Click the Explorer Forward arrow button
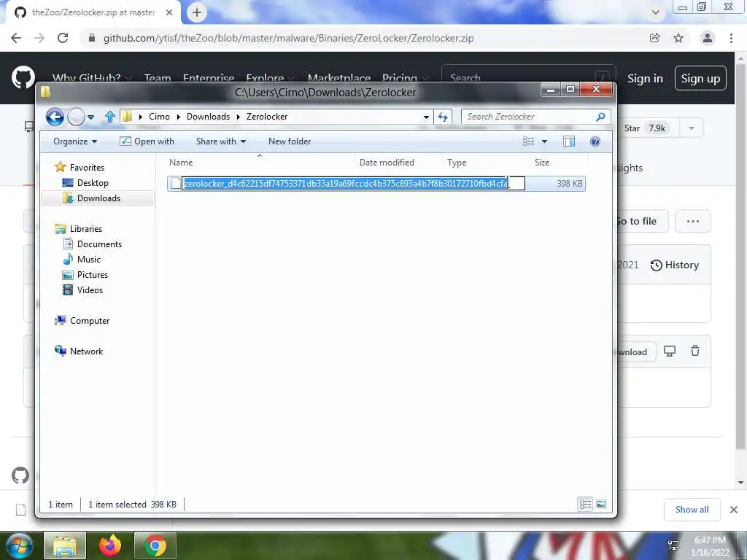The height and width of the screenshot is (560, 747). tap(76, 117)
